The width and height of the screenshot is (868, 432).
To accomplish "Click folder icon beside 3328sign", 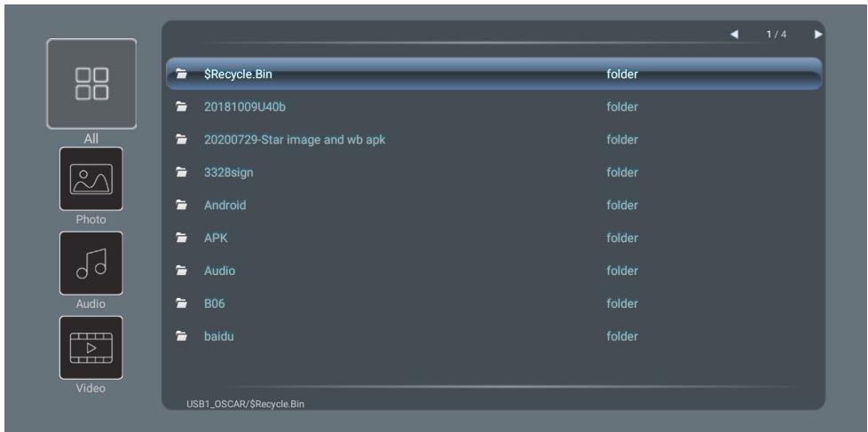I will [x=182, y=172].
